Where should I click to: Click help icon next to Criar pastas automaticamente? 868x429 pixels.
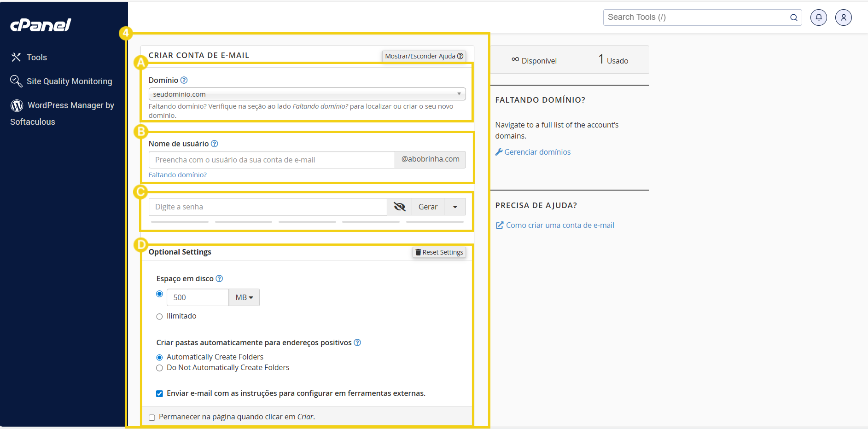[x=357, y=342]
